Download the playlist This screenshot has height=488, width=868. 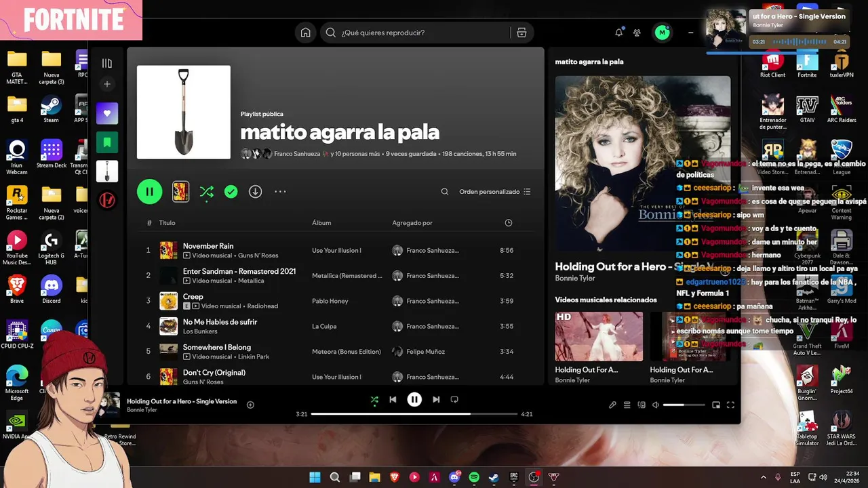255,192
